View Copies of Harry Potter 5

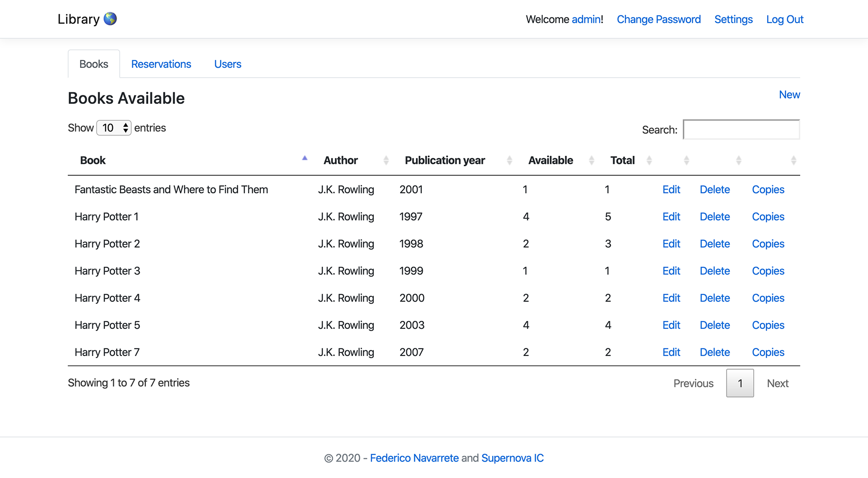pyautogui.click(x=768, y=325)
